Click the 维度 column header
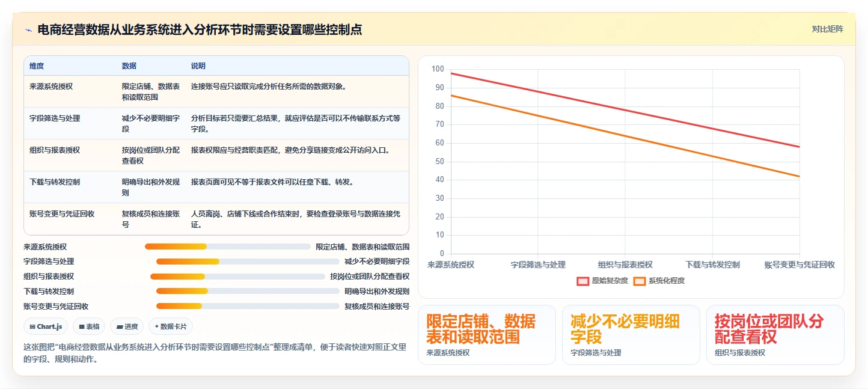 point(37,66)
